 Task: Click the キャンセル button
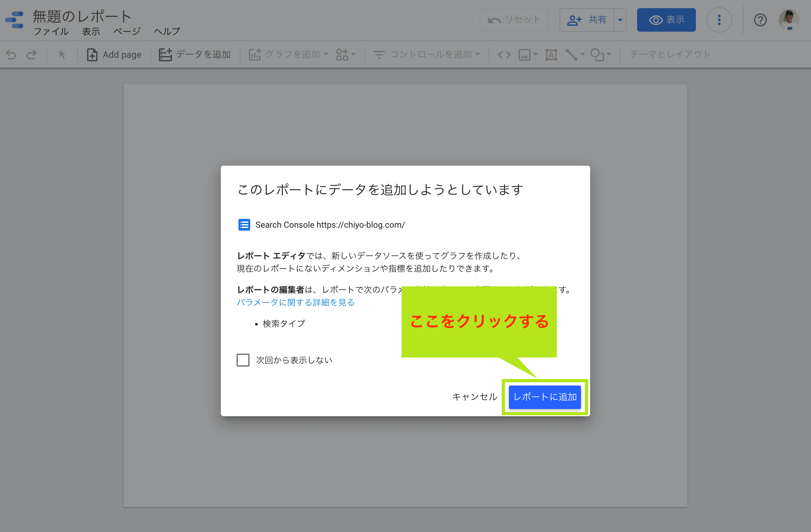click(x=474, y=397)
